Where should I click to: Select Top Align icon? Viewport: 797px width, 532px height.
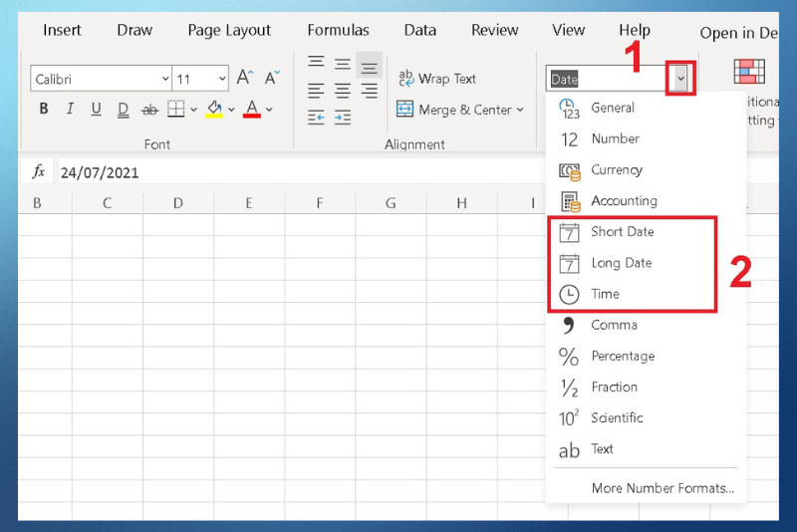316,63
